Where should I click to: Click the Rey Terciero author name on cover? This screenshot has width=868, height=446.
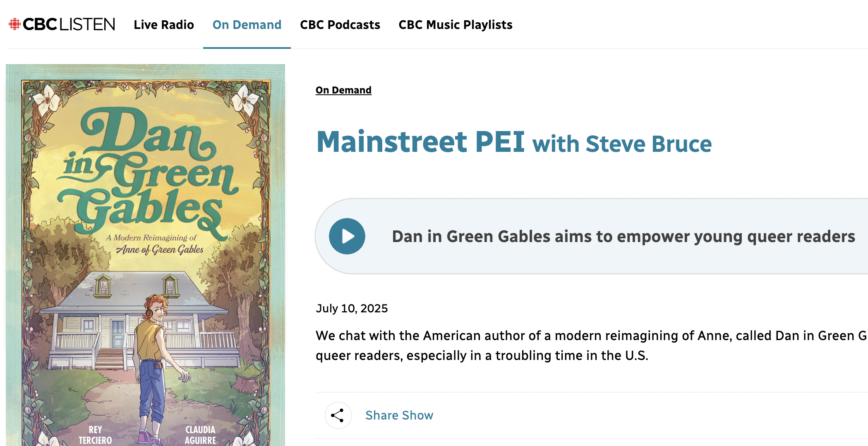(x=96, y=435)
